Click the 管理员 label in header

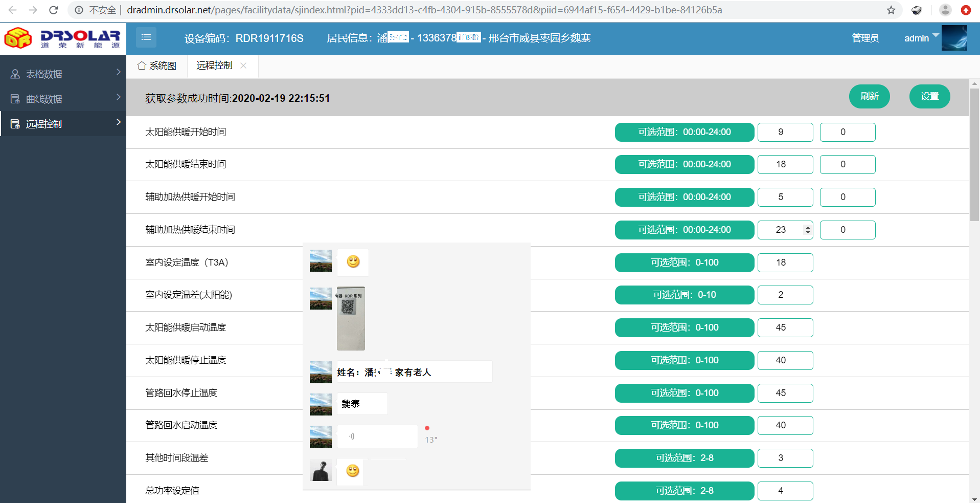coord(865,38)
